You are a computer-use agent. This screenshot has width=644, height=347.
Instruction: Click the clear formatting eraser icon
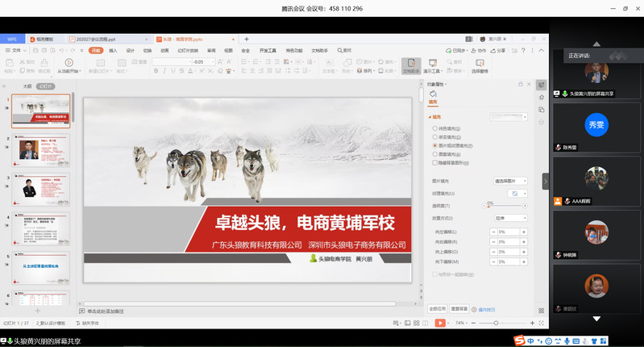[x=220, y=71]
